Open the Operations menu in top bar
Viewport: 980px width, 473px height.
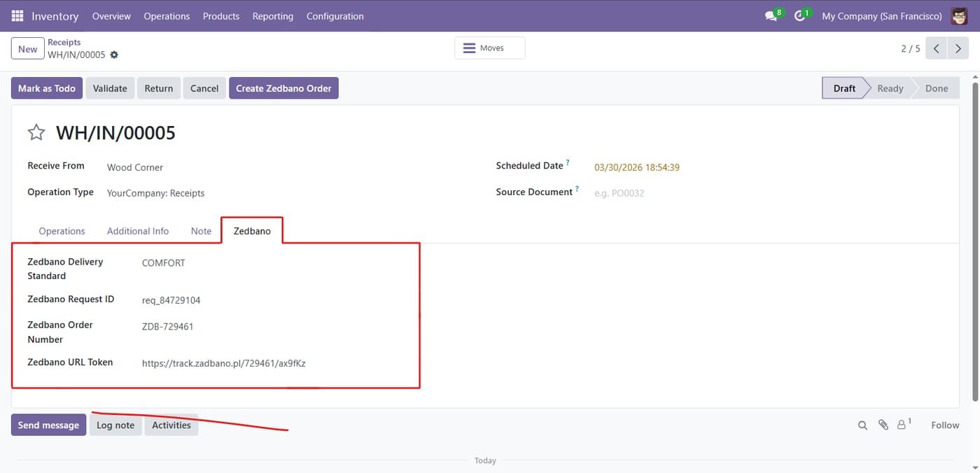coord(167,15)
